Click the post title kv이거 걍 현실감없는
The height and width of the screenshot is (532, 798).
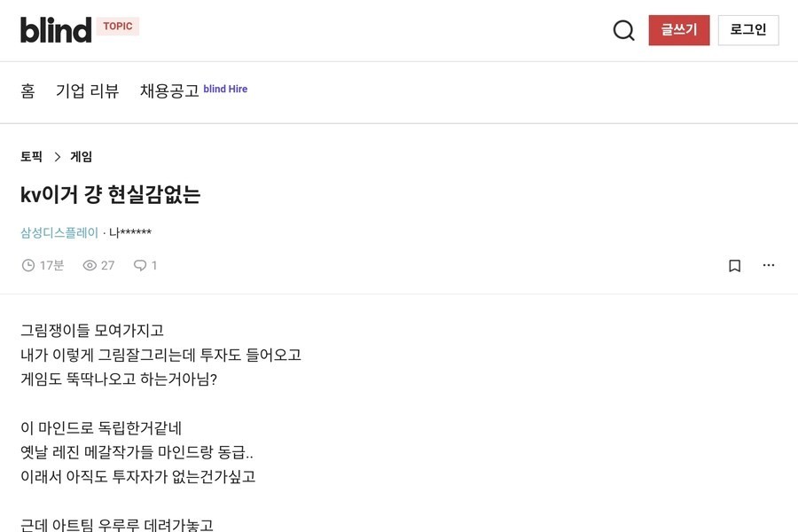(110, 194)
